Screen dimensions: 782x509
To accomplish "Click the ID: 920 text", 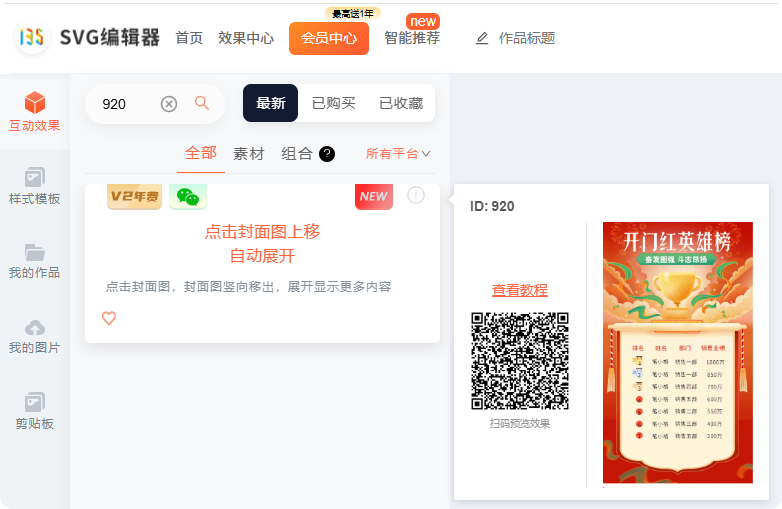I will pos(492,206).
